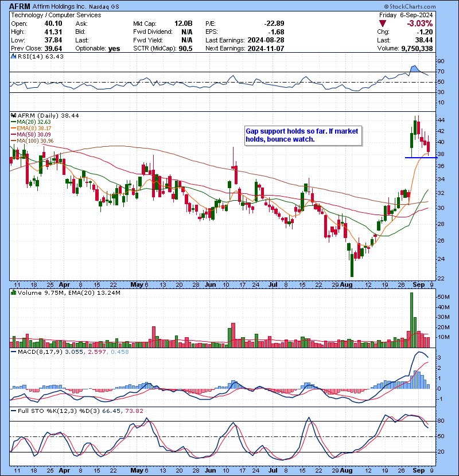Click the Optionable yes value
The image size is (459, 476).
tap(114, 48)
